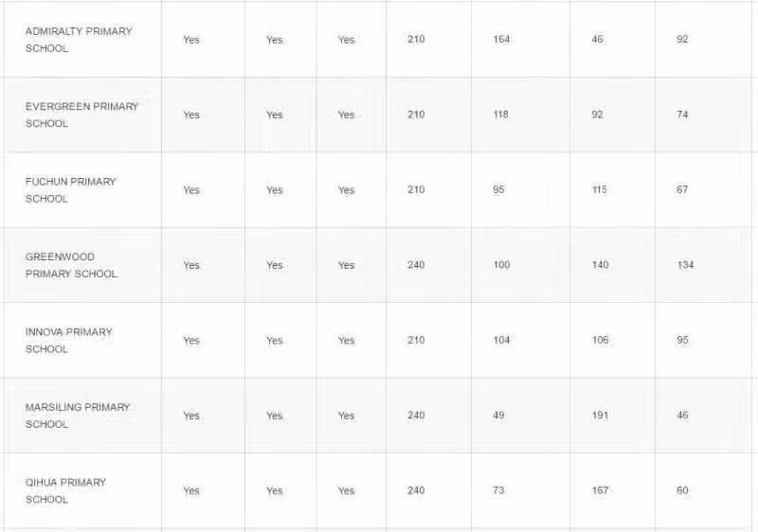Select the Evergreen Primary School name cell
The image size is (758, 532).
[82, 115]
